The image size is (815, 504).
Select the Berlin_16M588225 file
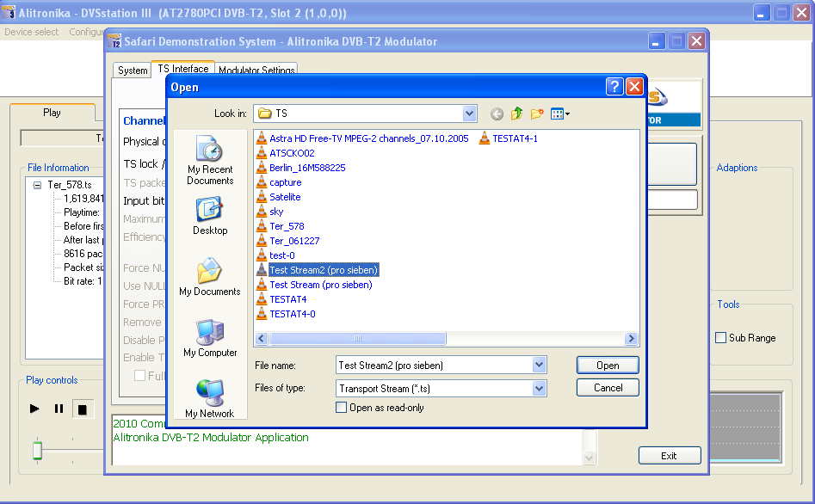301,168
